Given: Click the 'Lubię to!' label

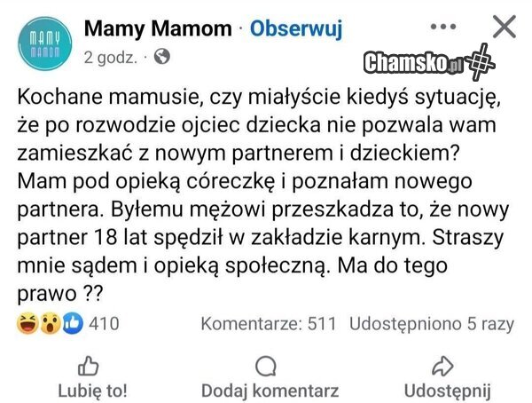Looking at the screenshot, I should [x=92, y=390].
